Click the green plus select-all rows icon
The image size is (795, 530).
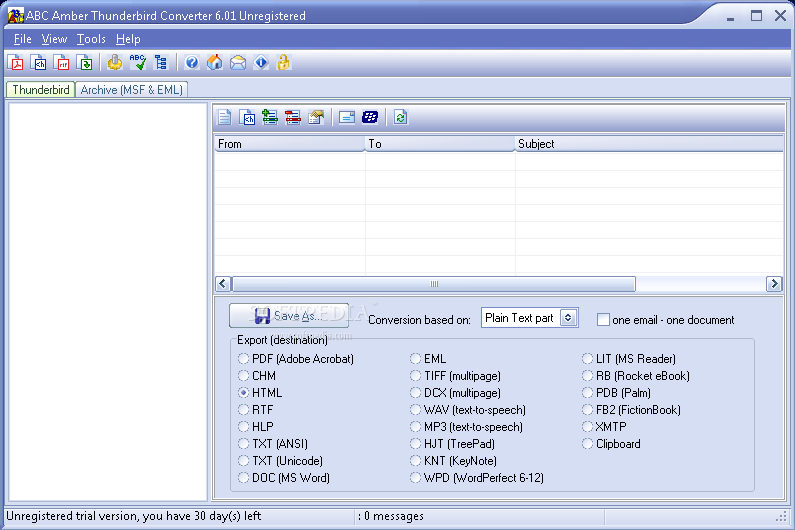270,117
